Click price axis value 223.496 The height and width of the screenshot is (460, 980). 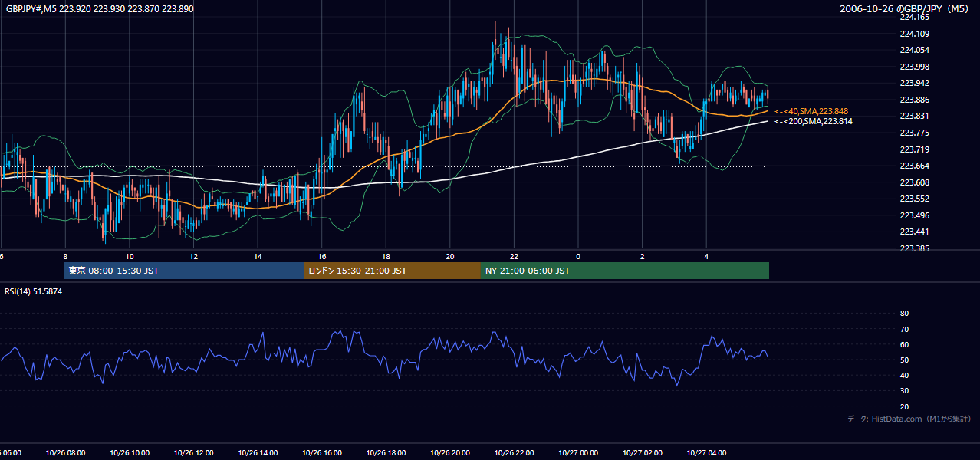(914, 215)
